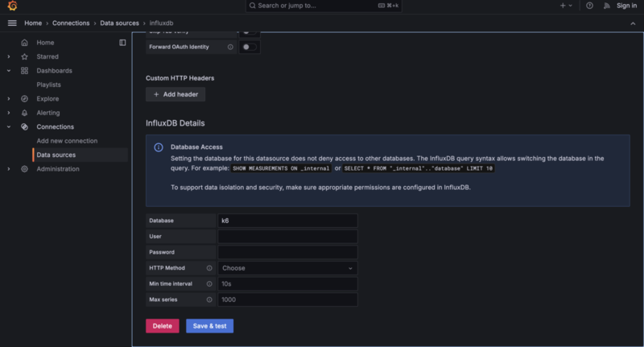
Task: Select Add new connection menu item
Action: pyautogui.click(x=67, y=141)
